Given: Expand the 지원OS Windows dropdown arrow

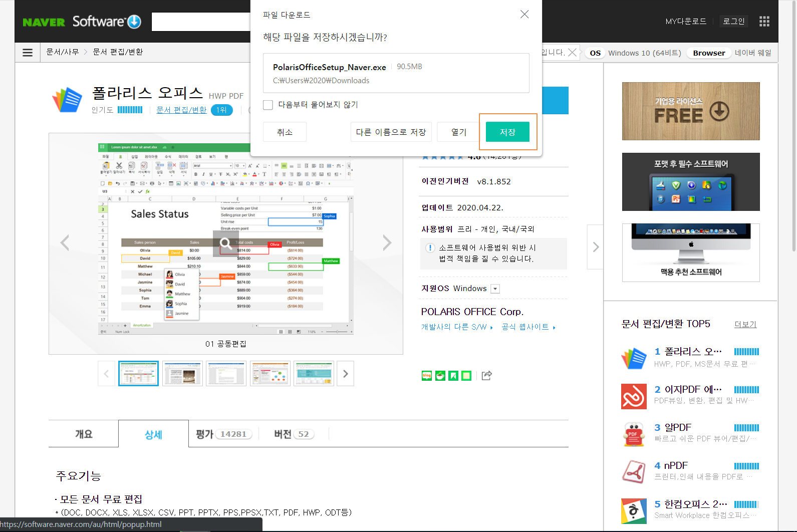Looking at the screenshot, I should (x=495, y=289).
